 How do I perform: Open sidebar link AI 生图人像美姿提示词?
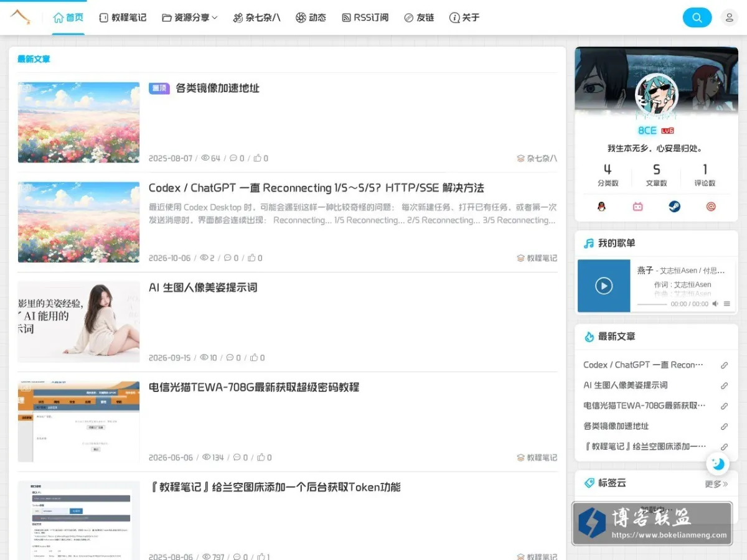(626, 386)
